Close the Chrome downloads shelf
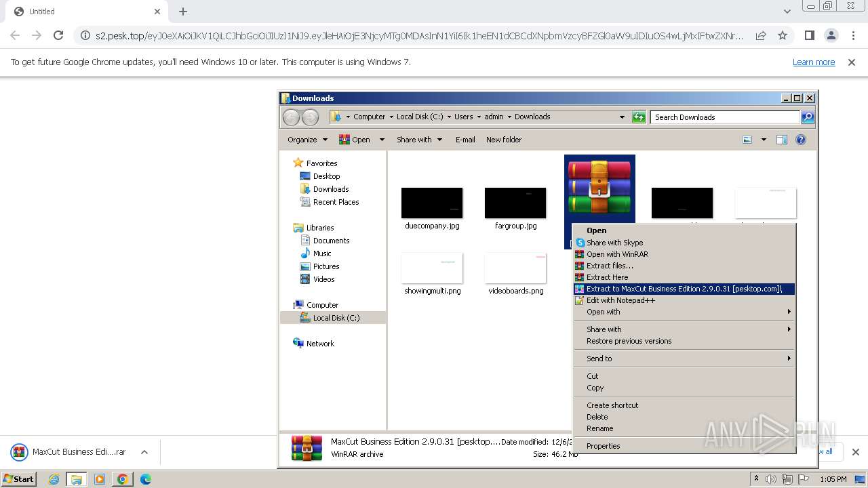The image size is (868, 488). 855,452
